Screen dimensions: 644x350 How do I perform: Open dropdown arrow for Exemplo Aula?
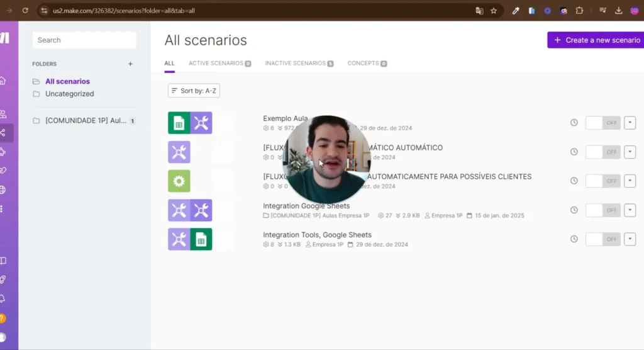[630, 123]
